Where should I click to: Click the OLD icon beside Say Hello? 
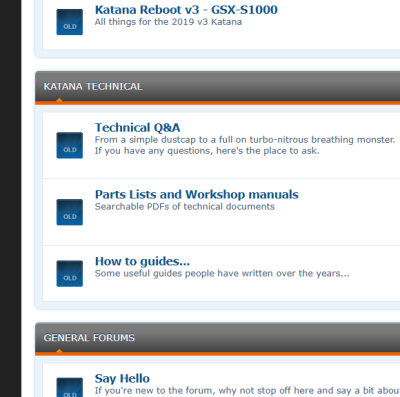pyautogui.click(x=70, y=387)
